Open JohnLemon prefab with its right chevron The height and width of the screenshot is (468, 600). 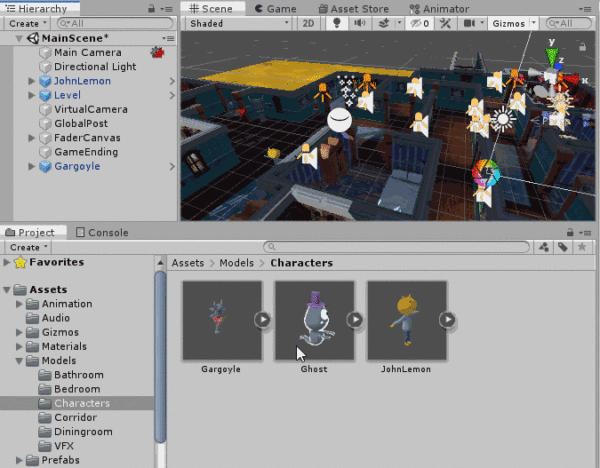(172, 81)
